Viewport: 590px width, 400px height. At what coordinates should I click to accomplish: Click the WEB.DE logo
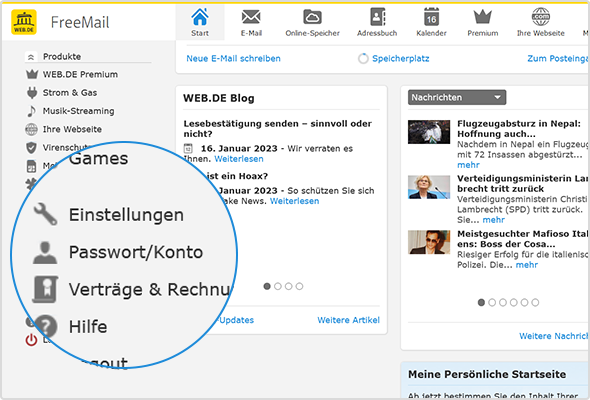tap(24, 22)
